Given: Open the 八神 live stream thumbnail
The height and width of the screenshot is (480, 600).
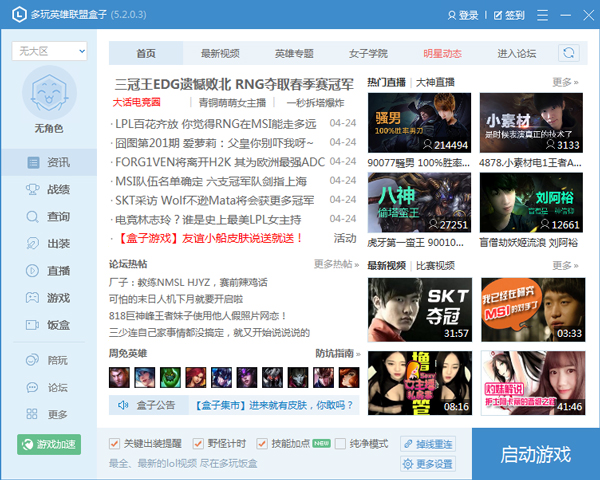Looking at the screenshot, I should pyautogui.click(x=419, y=202).
